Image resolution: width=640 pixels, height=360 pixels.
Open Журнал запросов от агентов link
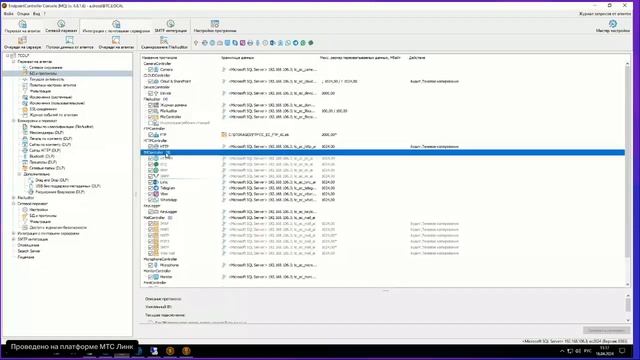tap(604, 14)
